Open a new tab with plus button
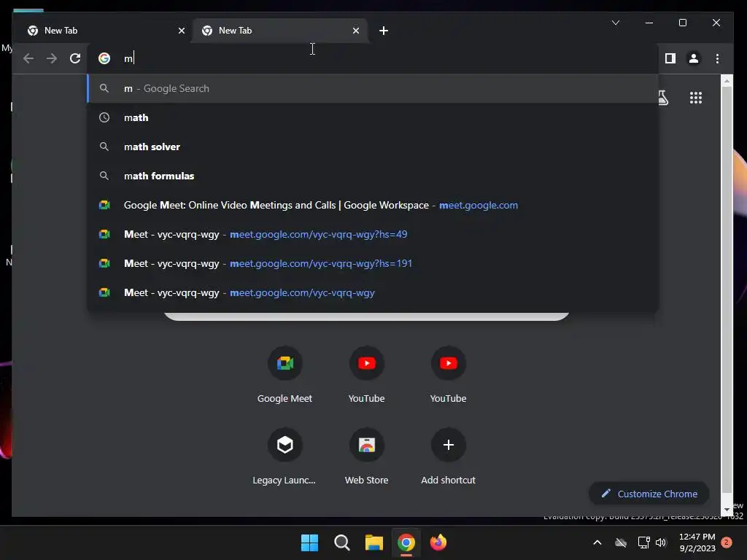This screenshot has height=560, width=747. point(384,31)
